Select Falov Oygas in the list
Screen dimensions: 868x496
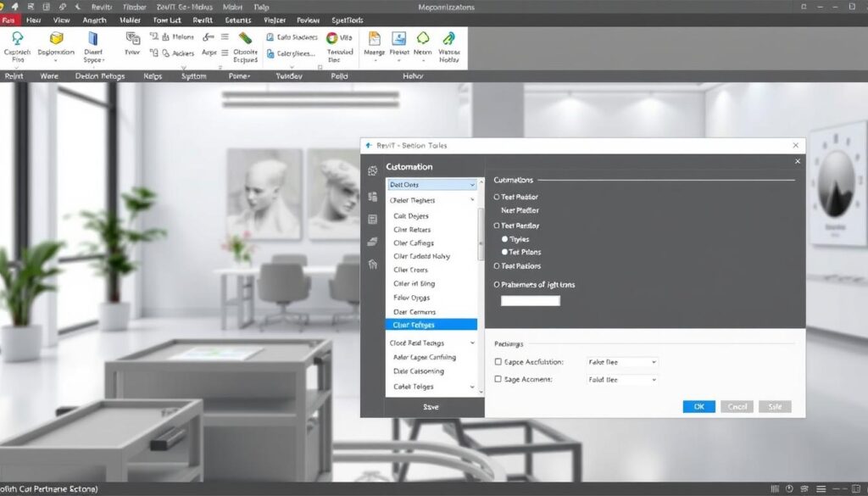(x=411, y=298)
